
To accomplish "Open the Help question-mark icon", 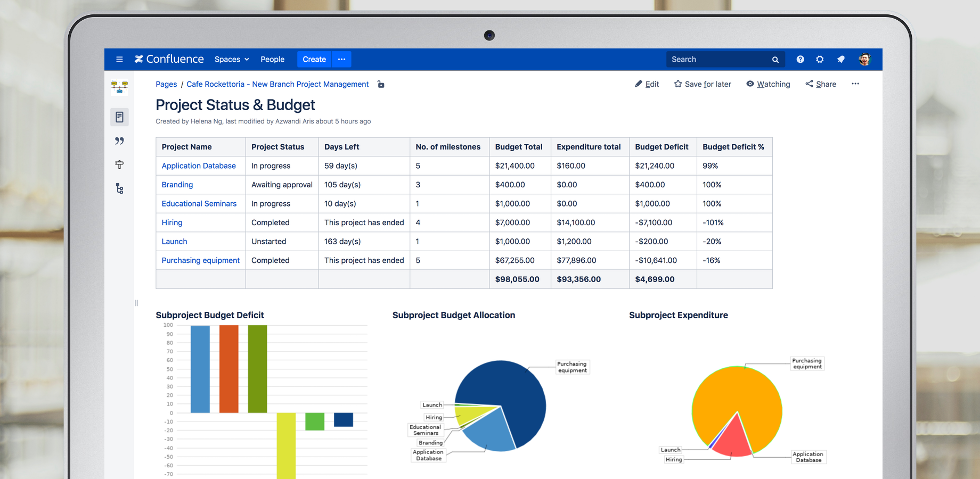I will 800,60.
